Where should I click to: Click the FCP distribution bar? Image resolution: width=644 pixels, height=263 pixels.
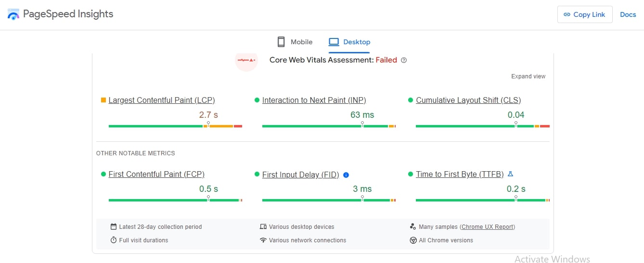175,200
